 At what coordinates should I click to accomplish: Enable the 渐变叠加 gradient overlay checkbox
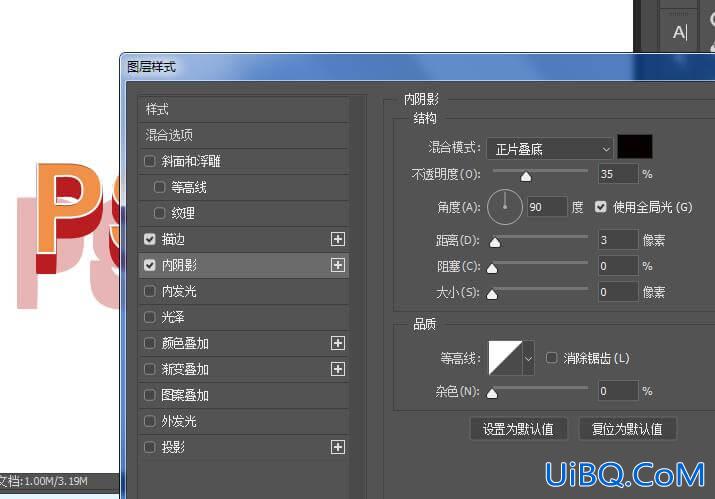click(x=150, y=369)
